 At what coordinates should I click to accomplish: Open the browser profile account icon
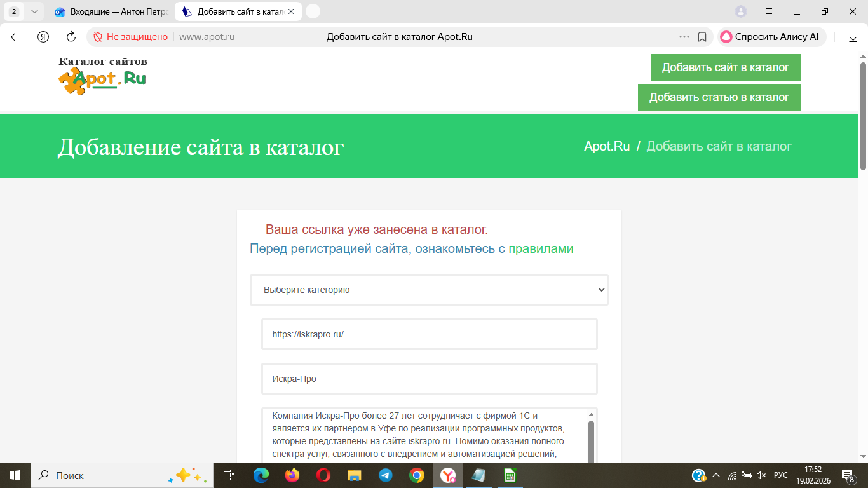[741, 11]
